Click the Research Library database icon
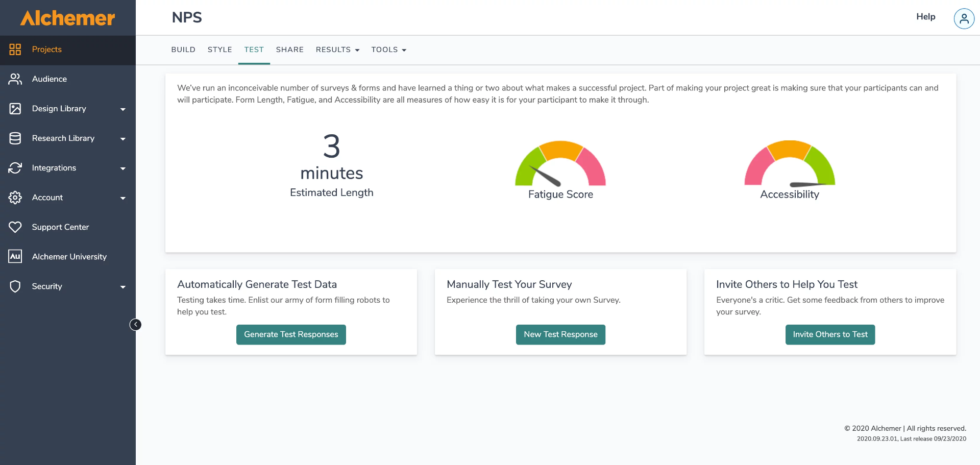Image resolution: width=980 pixels, height=465 pixels. [x=15, y=138]
